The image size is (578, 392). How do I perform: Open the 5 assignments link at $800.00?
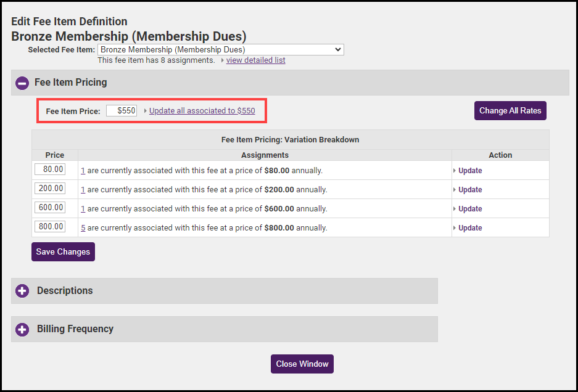coord(83,228)
